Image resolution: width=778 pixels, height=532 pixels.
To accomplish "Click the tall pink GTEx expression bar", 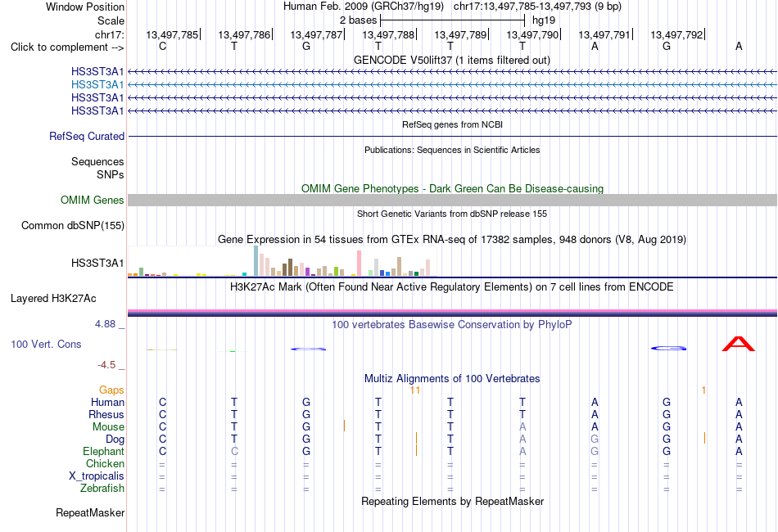I will (x=359, y=264).
